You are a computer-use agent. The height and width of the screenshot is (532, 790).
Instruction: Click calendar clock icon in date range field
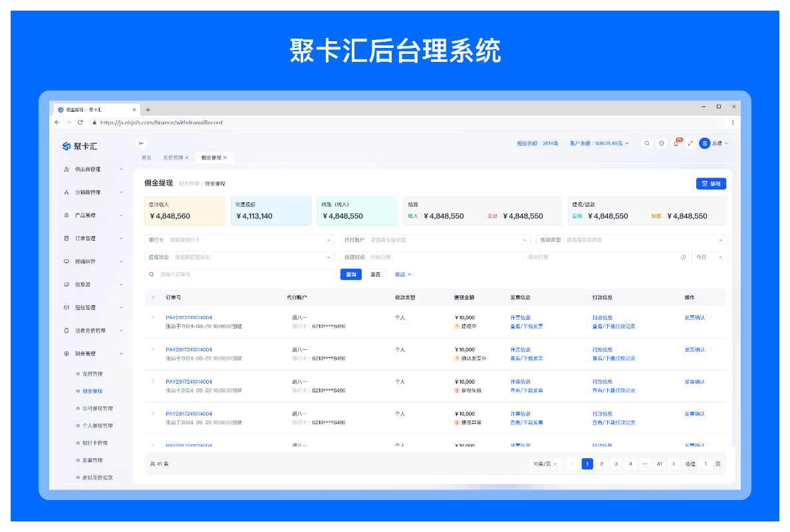pyautogui.click(x=683, y=257)
